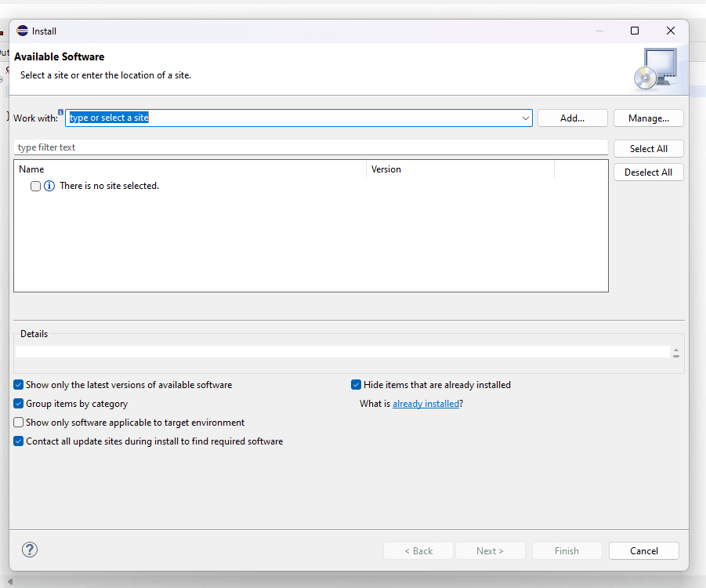The height and width of the screenshot is (588, 706).
Task: Toggle Show only the latest versions checkbox
Action: (19, 385)
